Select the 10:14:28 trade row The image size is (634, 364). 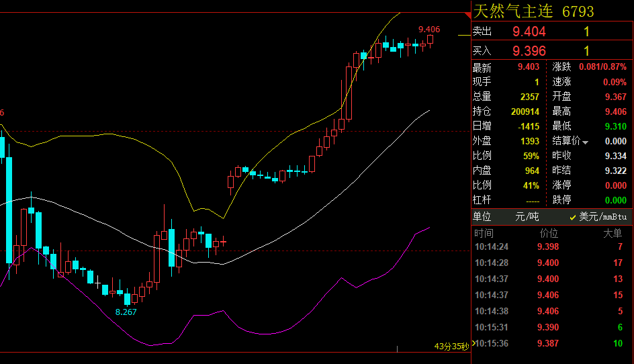click(x=551, y=263)
